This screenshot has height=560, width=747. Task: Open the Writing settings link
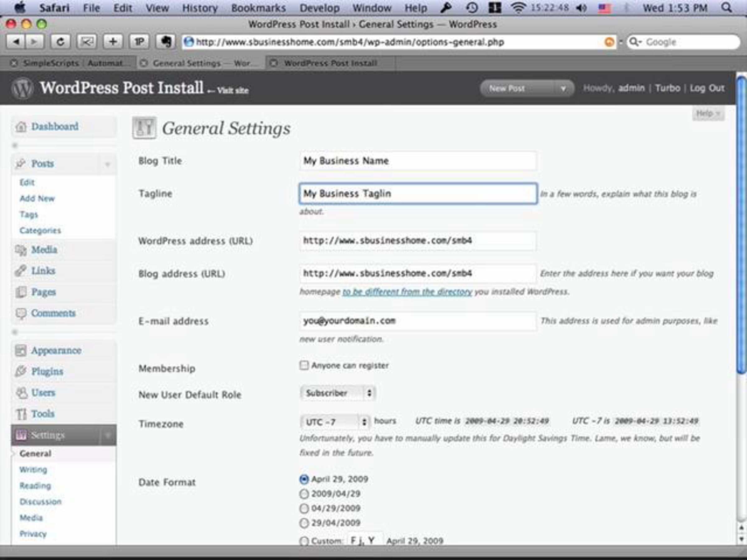(x=33, y=470)
